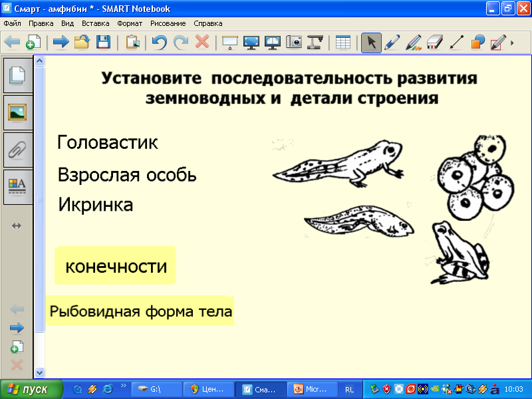Open the Рисование menu
The height and width of the screenshot is (399, 532).
click(x=168, y=23)
